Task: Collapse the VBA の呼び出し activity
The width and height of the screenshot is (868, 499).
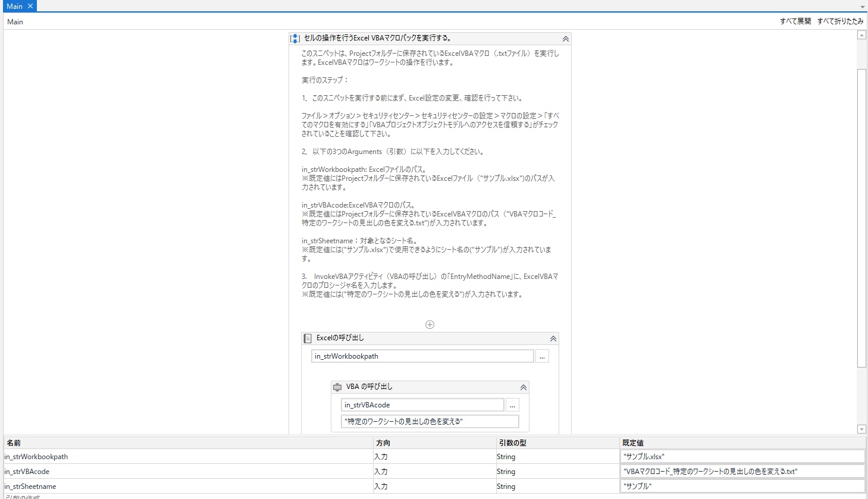Action: click(x=524, y=387)
